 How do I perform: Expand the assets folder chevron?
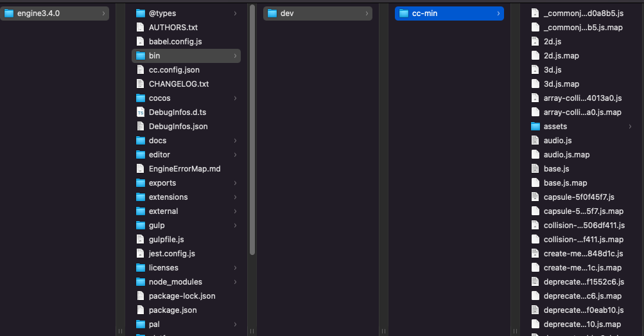tap(630, 127)
